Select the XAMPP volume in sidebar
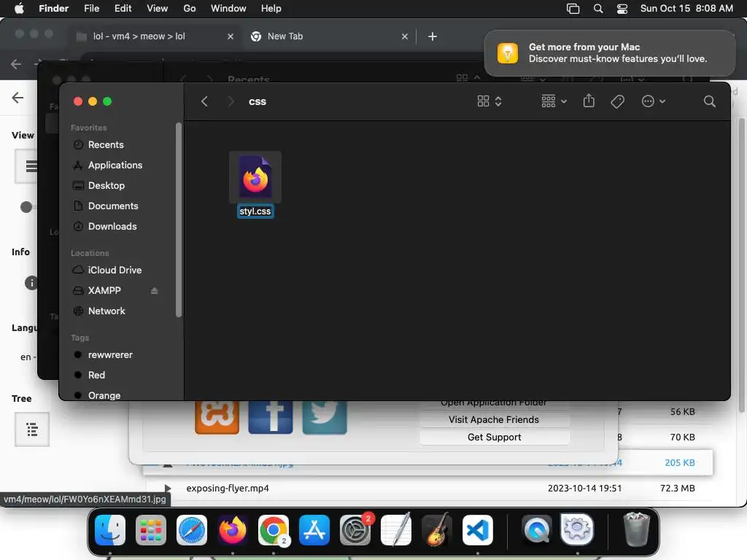 click(104, 290)
